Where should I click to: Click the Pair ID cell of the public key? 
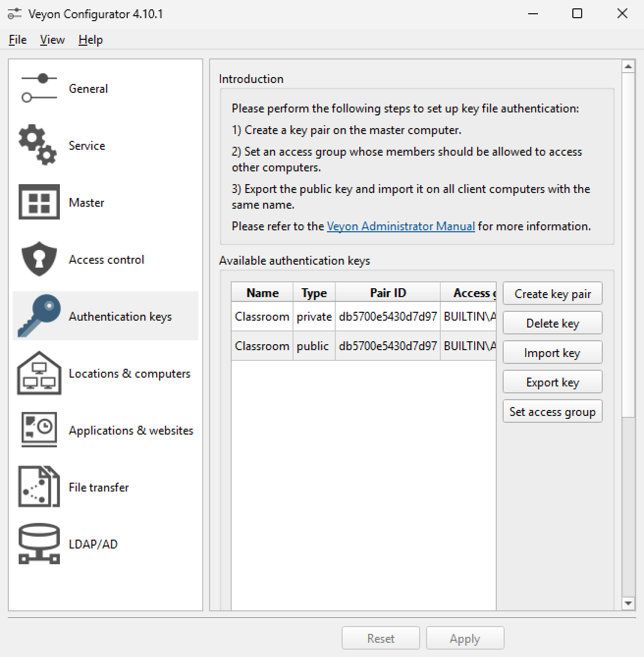tap(388, 346)
